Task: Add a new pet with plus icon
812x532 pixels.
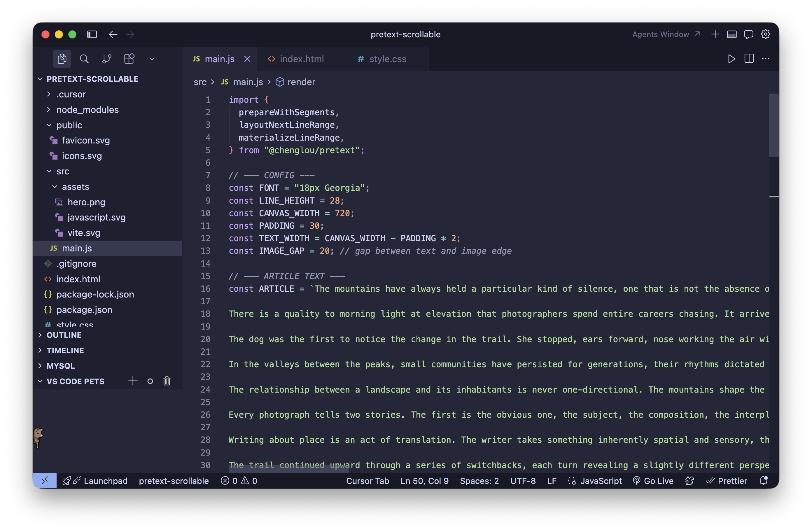Action: click(133, 381)
